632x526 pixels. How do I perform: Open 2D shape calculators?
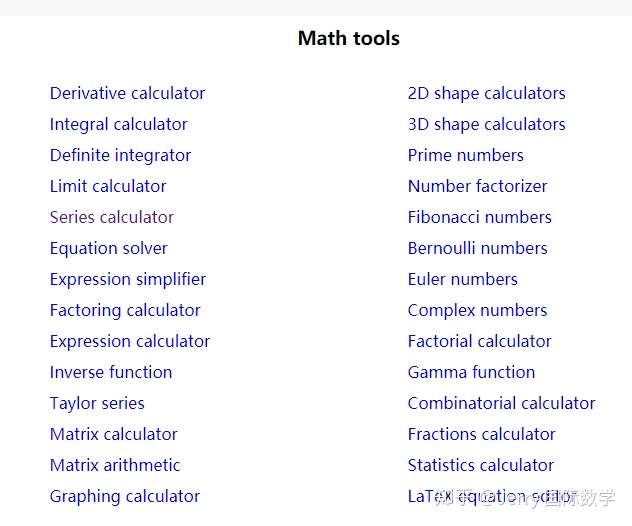pos(486,93)
